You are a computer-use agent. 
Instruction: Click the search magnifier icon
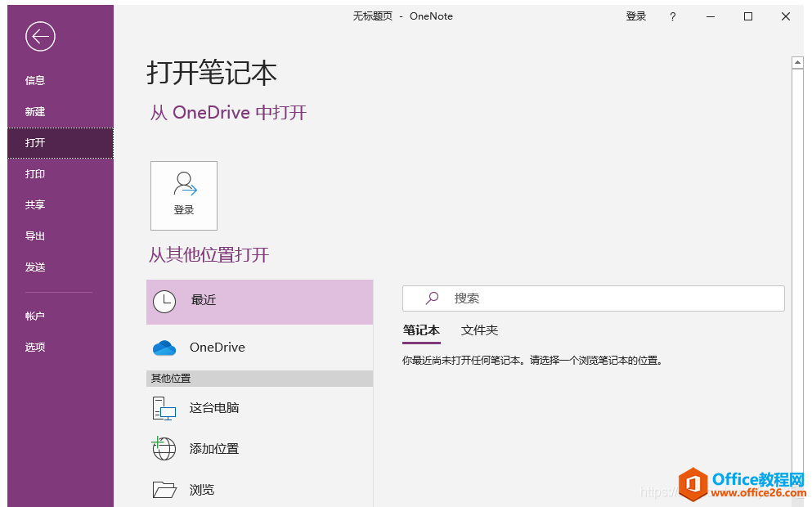point(432,298)
